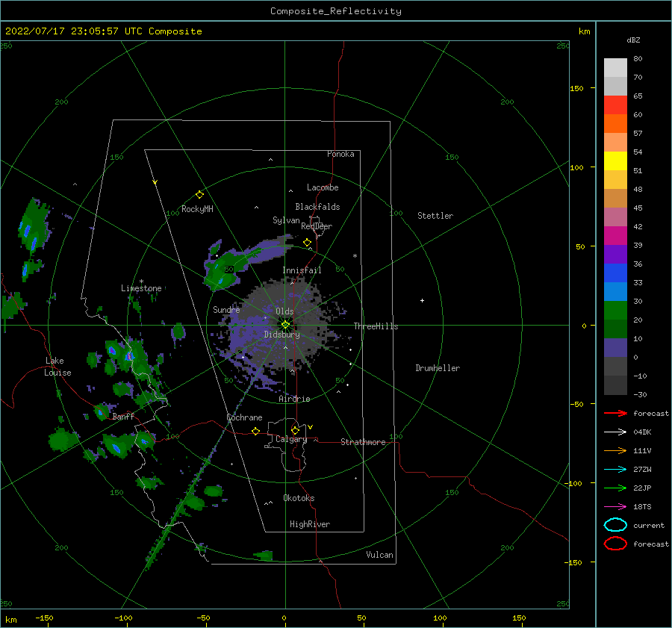Click the white asterisk marker east of Innisfail
This screenshot has height=628, width=672.
tap(355, 256)
